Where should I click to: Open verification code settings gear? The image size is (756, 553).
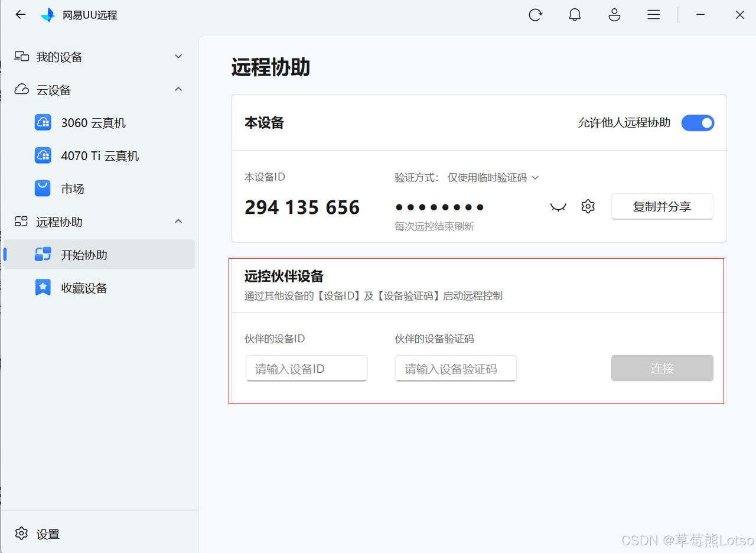tap(588, 206)
